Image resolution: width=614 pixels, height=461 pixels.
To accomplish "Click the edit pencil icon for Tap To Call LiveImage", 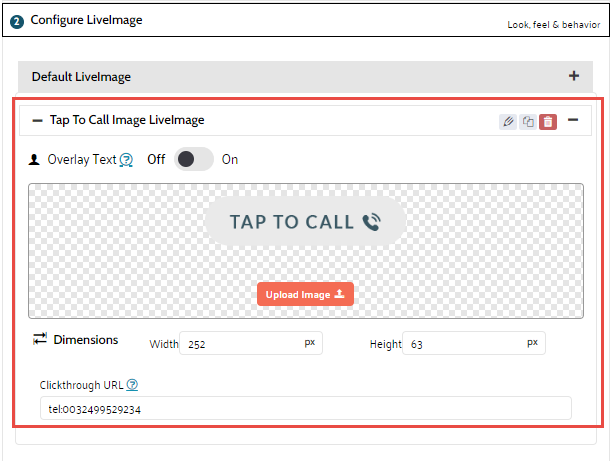I will 508,122.
